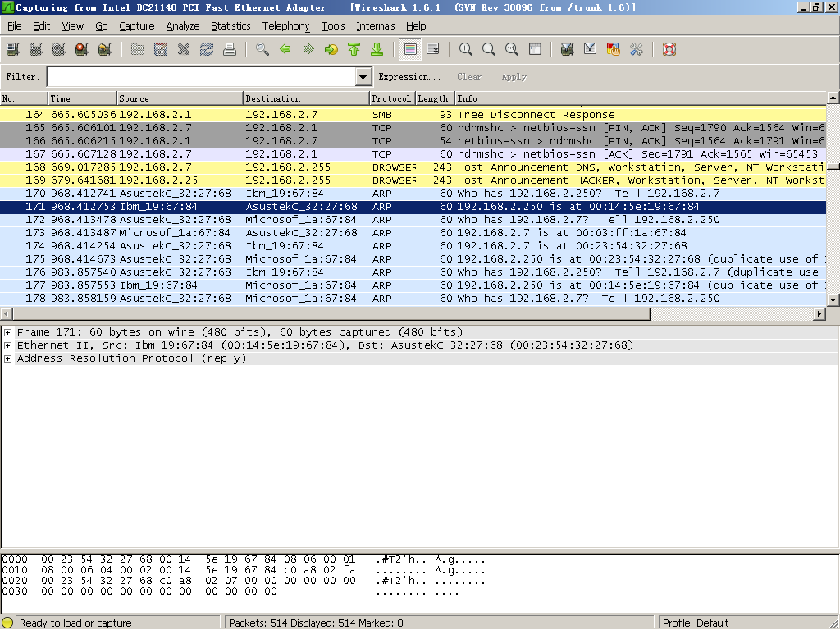Toggle packet list colorization

click(410, 50)
